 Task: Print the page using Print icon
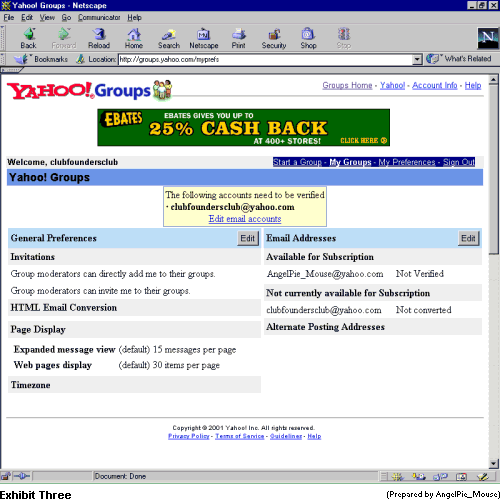pos(239,38)
